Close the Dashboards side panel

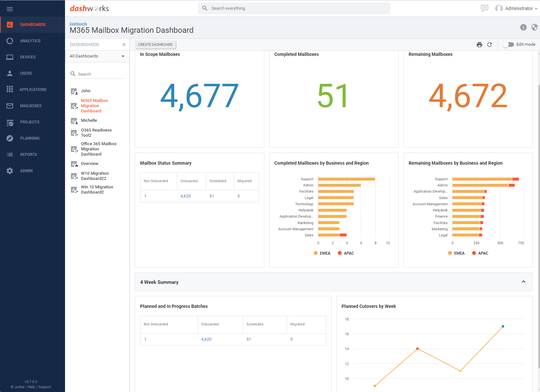pos(124,44)
